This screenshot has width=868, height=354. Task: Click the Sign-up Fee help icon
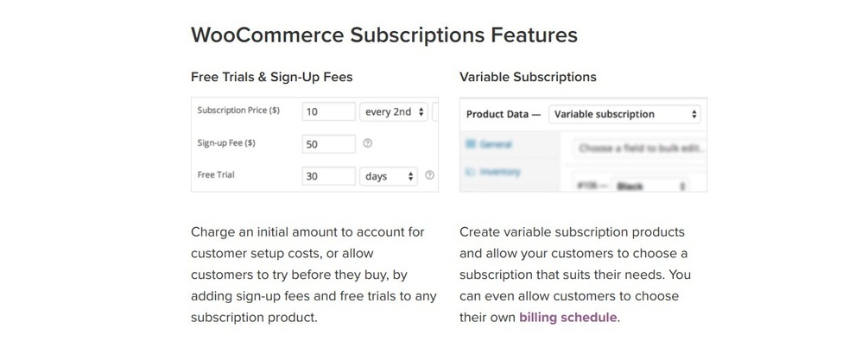point(368,143)
